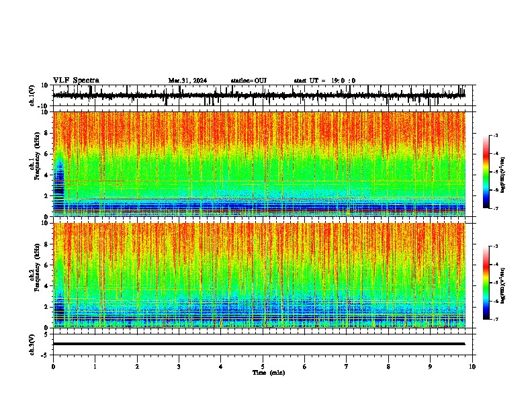Click the 'Time (min)' axis title

pyautogui.click(x=269, y=373)
